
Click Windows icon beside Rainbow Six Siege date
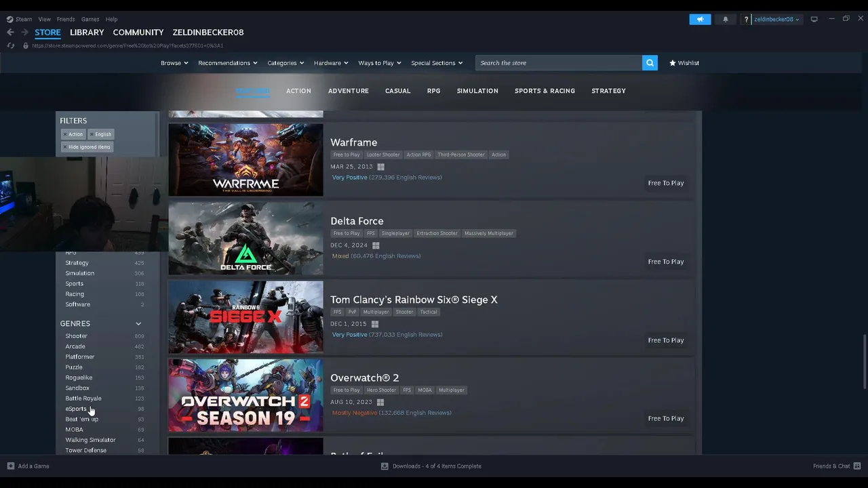(374, 324)
